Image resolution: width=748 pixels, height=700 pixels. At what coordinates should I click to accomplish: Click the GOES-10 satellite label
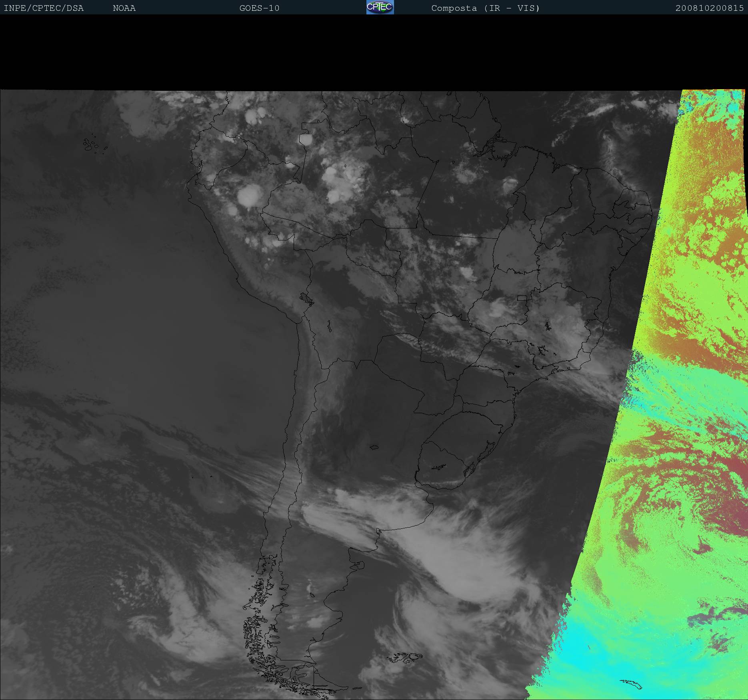point(259,8)
